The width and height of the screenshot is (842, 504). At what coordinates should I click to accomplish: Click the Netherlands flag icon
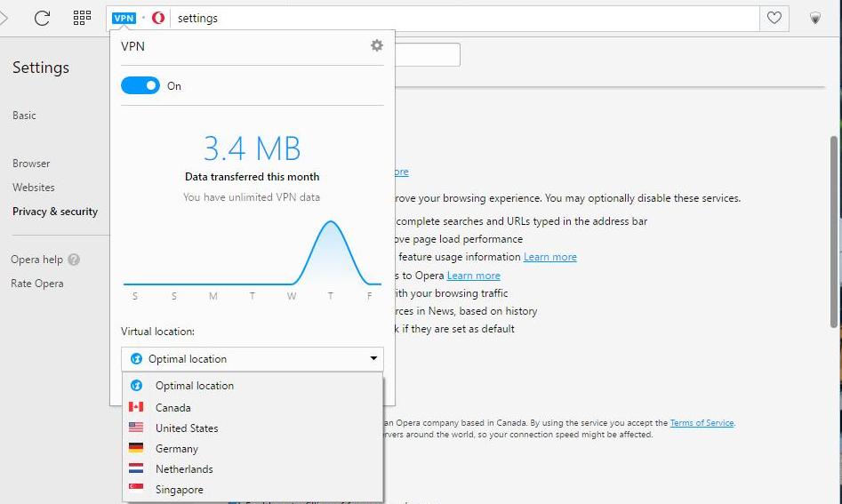pyautogui.click(x=136, y=468)
